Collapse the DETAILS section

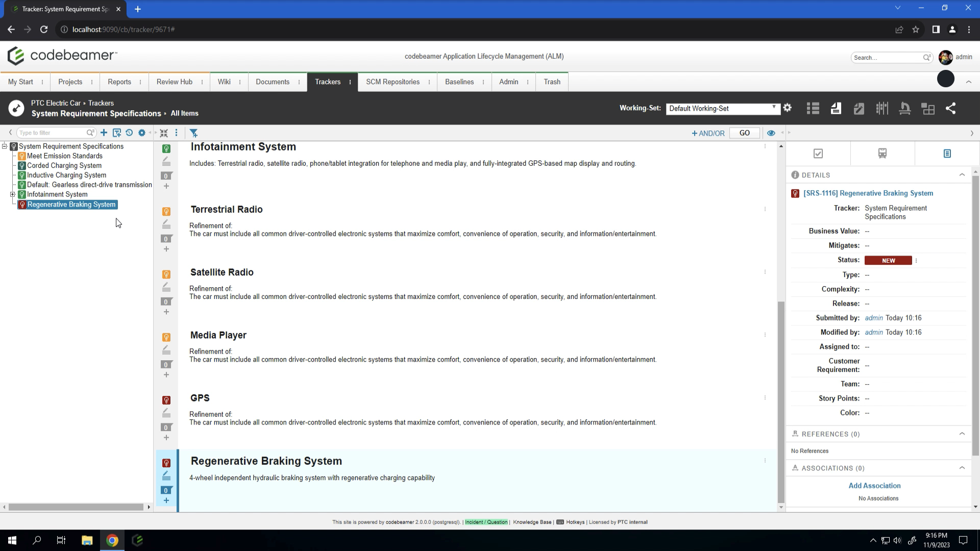(x=962, y=175)
